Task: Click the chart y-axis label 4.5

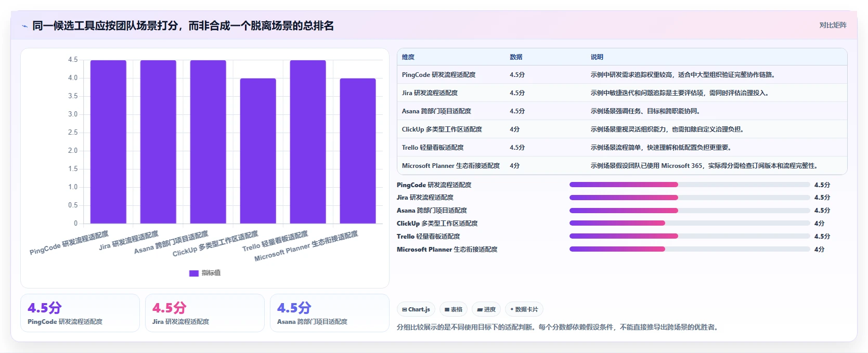Action: pos(73,60)
